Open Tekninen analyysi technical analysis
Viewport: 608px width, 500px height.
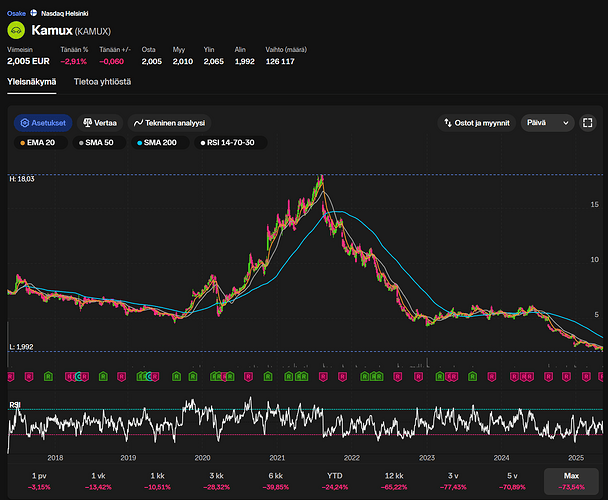point(169,123)
